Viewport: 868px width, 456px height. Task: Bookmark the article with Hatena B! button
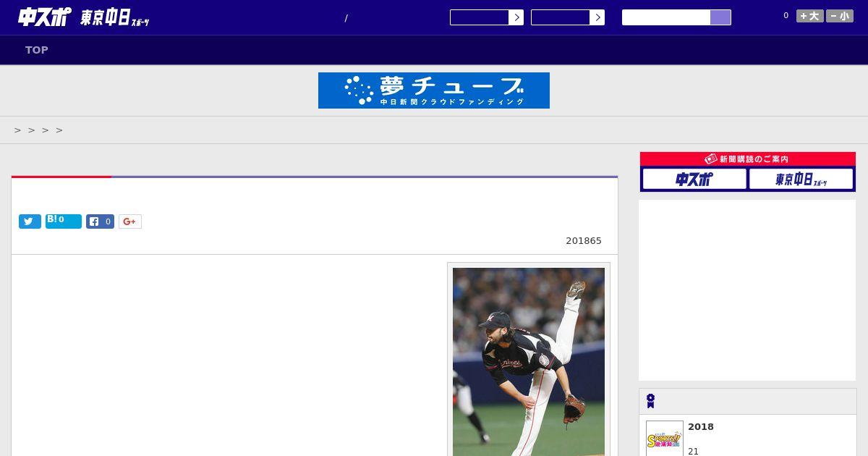pos(64,221)
